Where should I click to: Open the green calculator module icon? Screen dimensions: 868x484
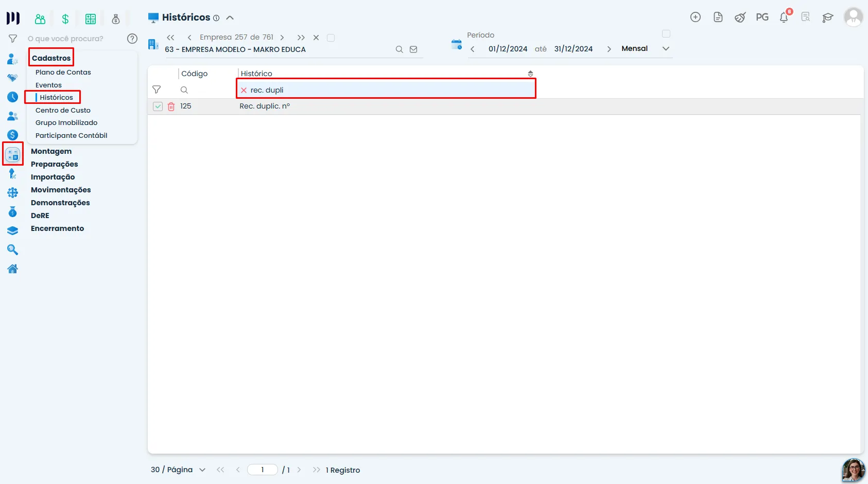click(91, 19)
